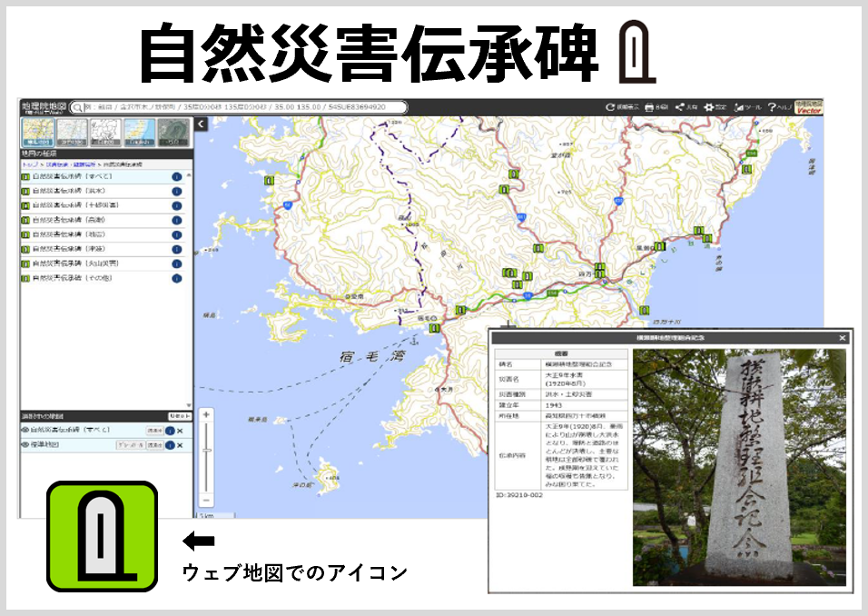Open the reload (再読込) toolbar item
This screenshot has height=616, width=868.
click(622, 107)
